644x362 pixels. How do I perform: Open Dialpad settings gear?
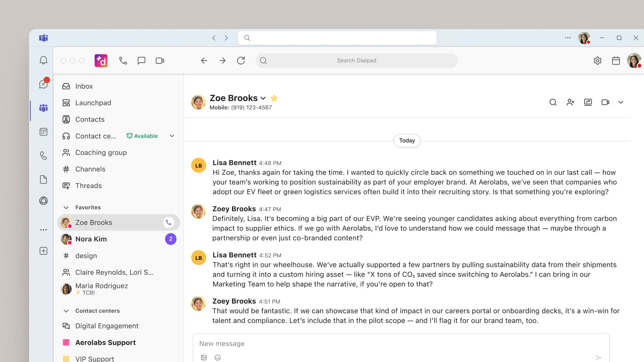click(597, 61)
